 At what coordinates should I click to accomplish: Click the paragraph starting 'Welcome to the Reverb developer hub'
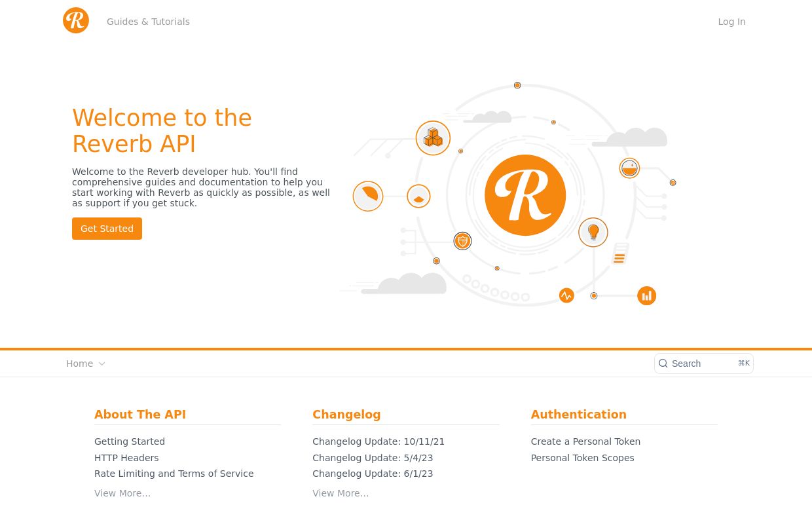pyautogui.click(x=201, y=187)
